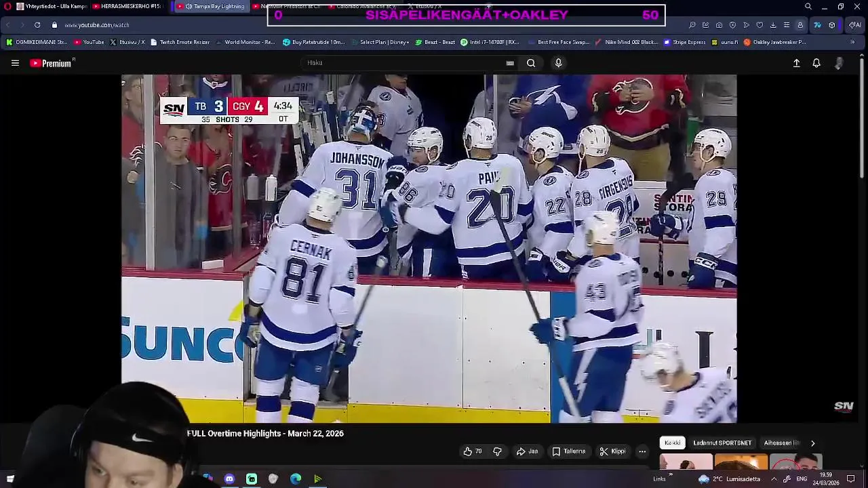Open the YouTube notifications bell
The image size is (868, 488).
(816, 63)
